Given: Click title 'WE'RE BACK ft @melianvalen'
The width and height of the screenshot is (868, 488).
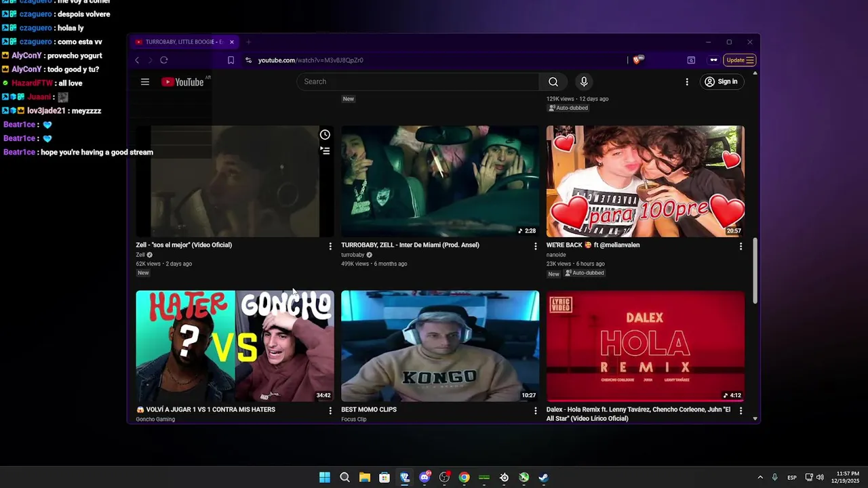Looking at the screenshot, I should point(593,245).
